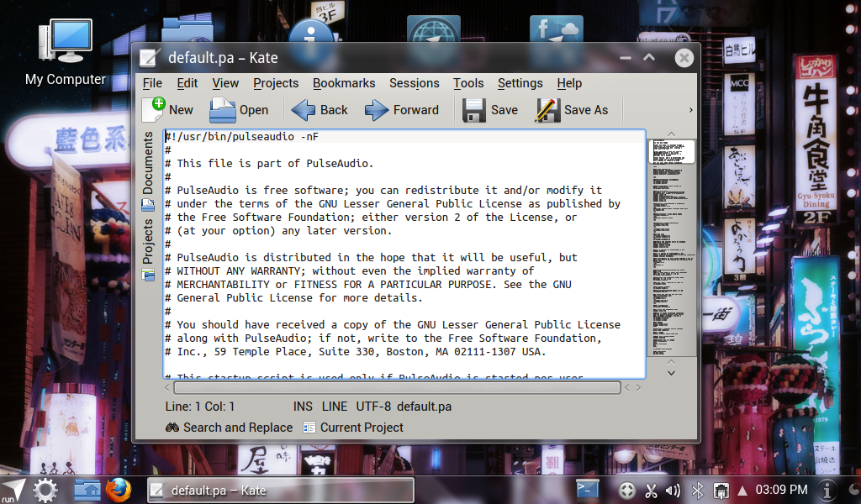The image size is (861, 504).
Task: Click the Open file toolbar icon
Action: [239, 110]
